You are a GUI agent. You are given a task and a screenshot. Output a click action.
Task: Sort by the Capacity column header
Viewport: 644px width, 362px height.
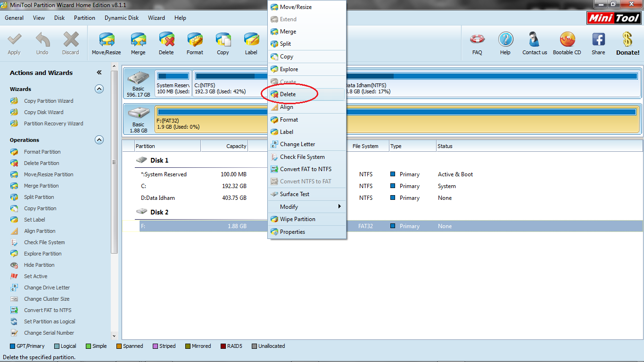click(224, 146)
